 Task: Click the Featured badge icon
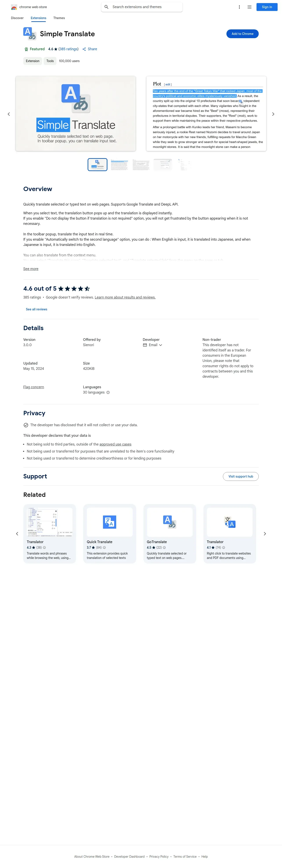tap(26, 49)
